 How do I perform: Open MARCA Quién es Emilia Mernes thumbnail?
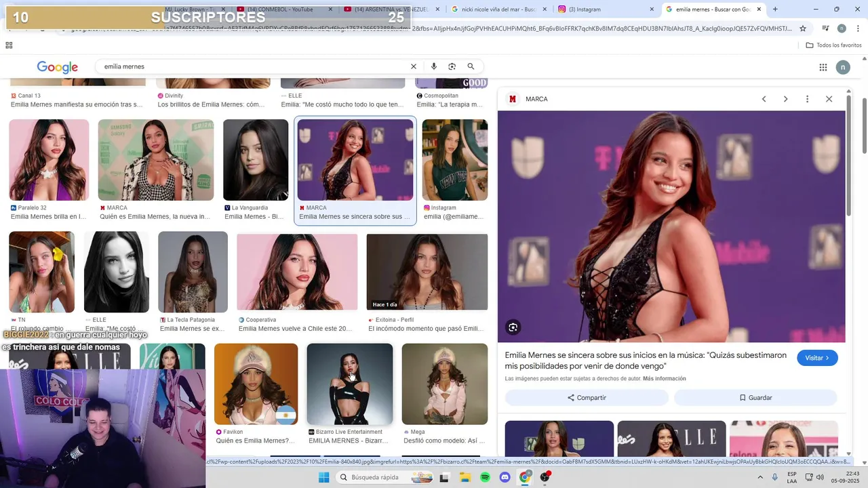[156, 160]
